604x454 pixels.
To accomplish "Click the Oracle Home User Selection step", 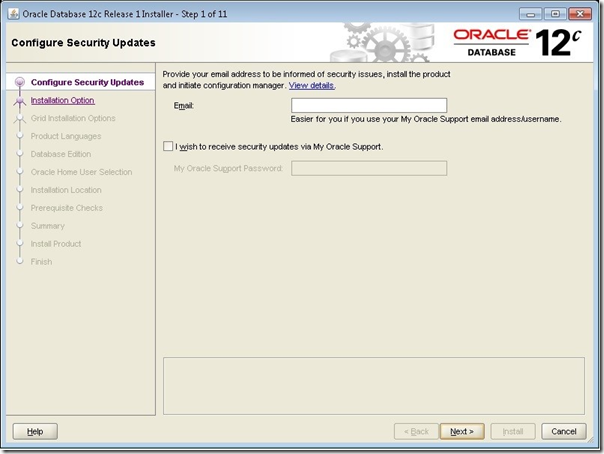I will point(81,172).
